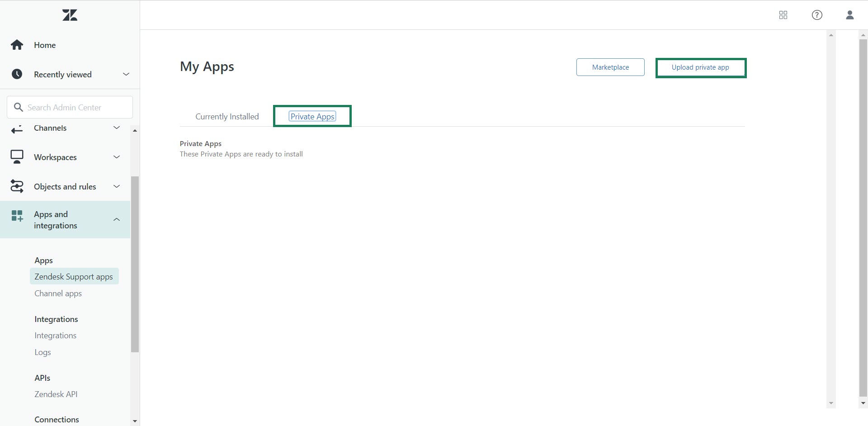
Task: Click the Workspaces monitor icon
Action: tap(17, 157)
